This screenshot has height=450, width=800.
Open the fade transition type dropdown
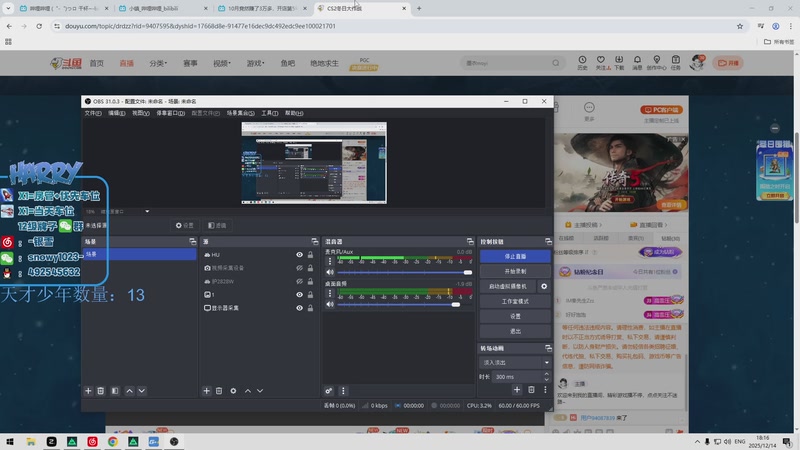point(515,362)
